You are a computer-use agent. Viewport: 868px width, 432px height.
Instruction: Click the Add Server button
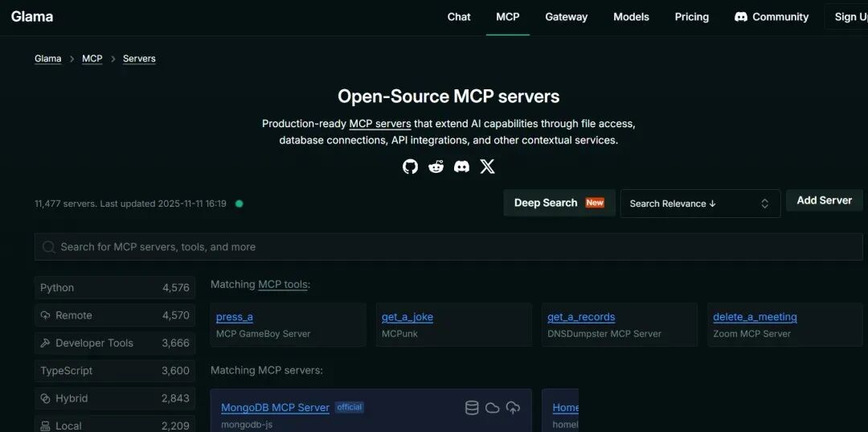pos(825,200)
